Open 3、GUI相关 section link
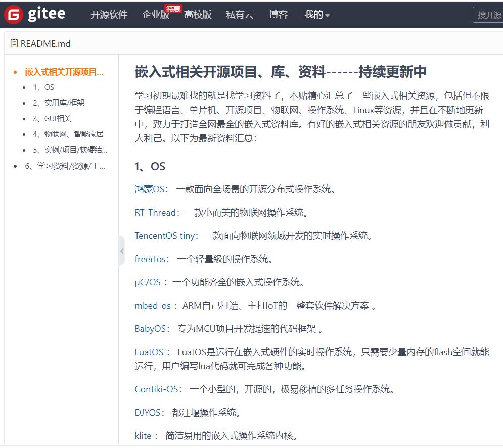 pyautogui.click(x=53, y=118)
